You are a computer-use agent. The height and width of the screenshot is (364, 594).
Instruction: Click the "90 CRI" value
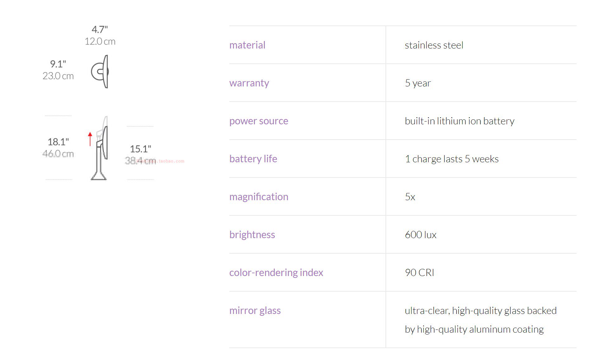point(419,273)
